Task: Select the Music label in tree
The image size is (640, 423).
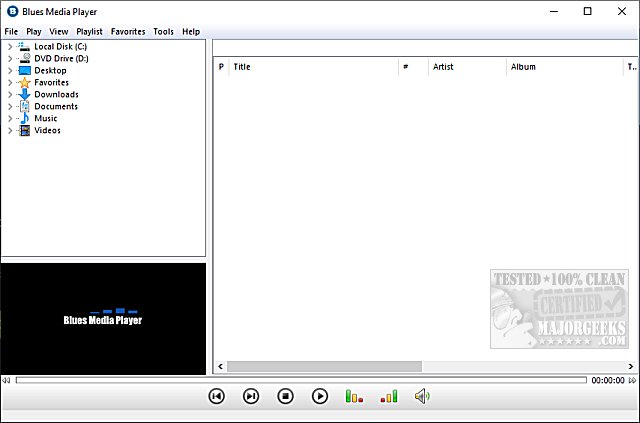Action: [46, 118]
